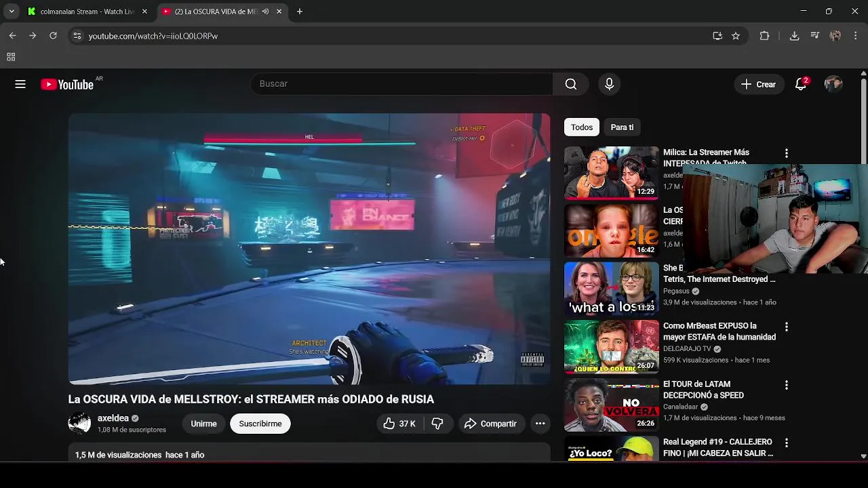
Task: Open axeldea channel avatar
Action: [x=79, y=424]
